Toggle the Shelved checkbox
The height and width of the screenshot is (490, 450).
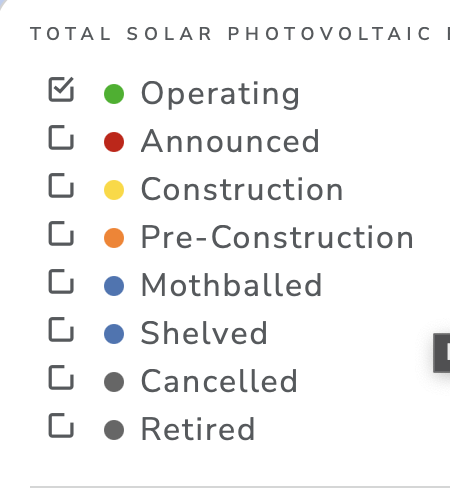(61, 329)
